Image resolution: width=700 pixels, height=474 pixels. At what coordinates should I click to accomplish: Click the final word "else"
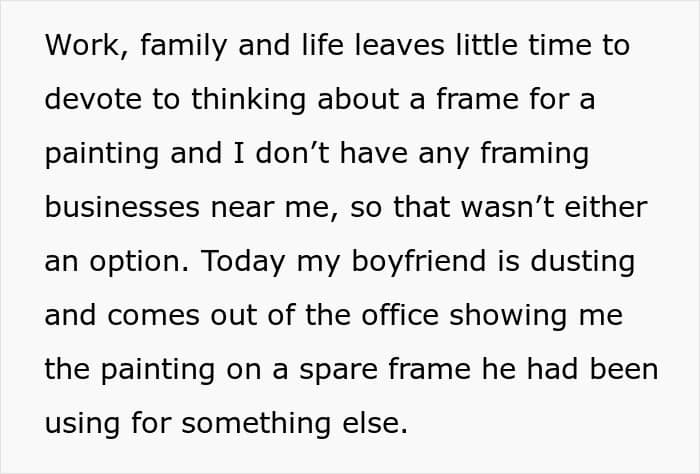tap(375, 423)
